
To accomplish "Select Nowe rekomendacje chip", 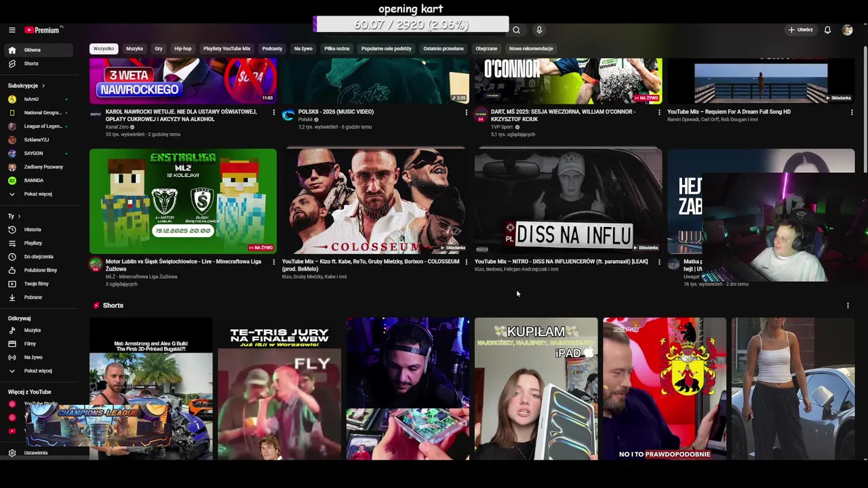I will [531, 49].
